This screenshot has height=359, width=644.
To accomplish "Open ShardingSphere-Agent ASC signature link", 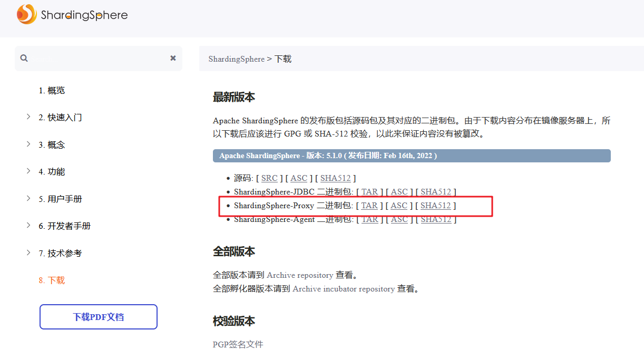I will (x=399, y=219).
